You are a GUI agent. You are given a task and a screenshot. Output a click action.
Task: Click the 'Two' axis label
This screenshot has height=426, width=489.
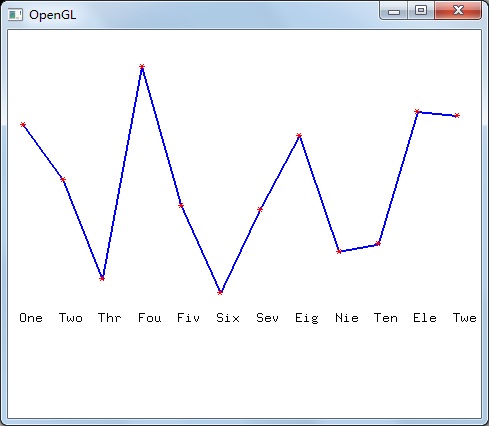(71, 318)
